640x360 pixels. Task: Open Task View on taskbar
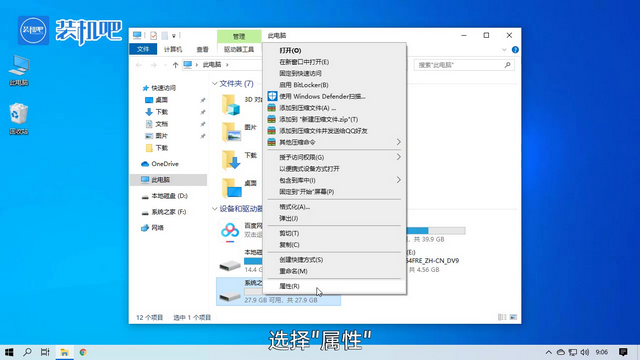click(45, 352)
